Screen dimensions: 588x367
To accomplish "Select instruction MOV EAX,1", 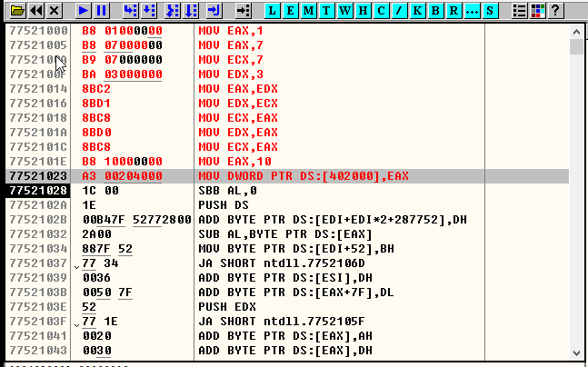I will [231, 30].
